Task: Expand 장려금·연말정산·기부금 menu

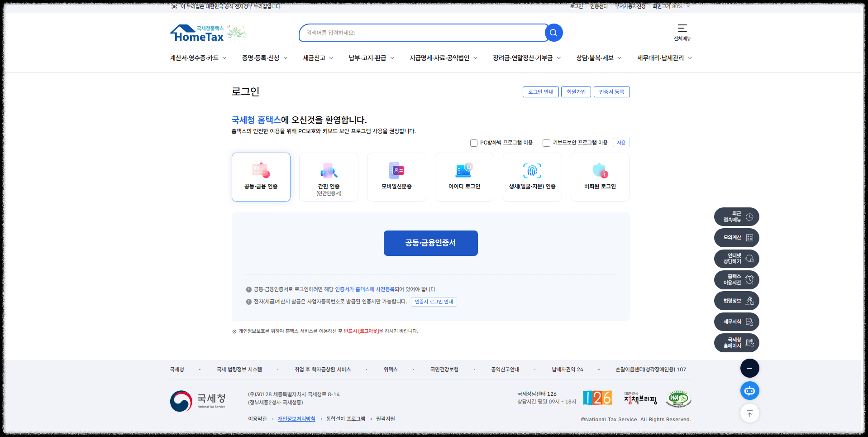Action: (x=527, y=58)
